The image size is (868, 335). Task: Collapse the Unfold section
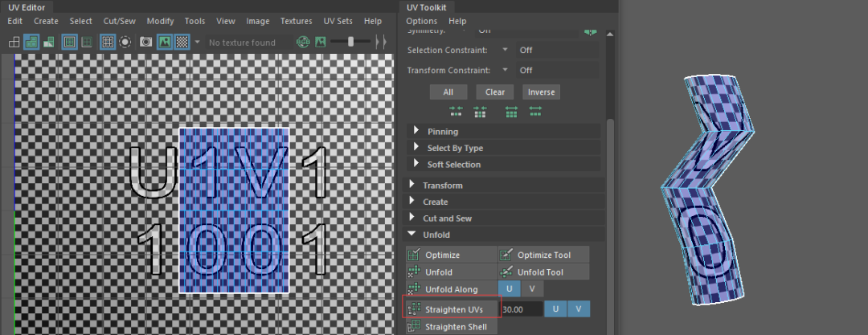click(503, 235)
